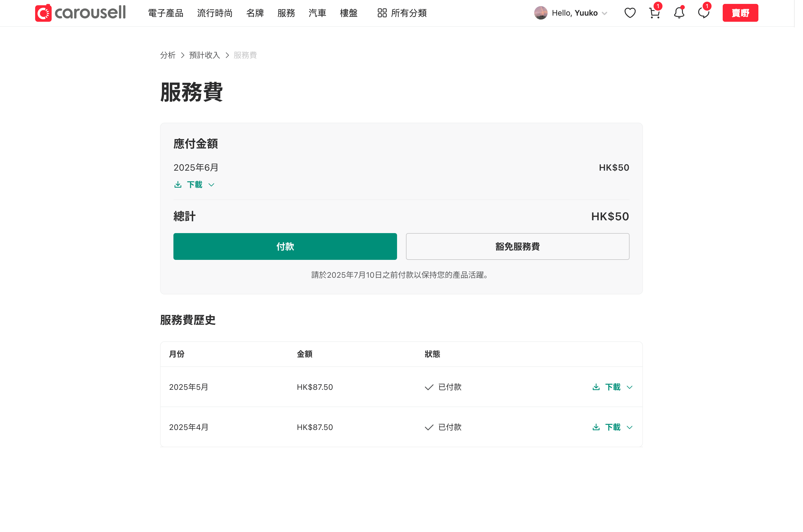Click the green 付款 pay button
Screen dimensions: 803x532
285,246
